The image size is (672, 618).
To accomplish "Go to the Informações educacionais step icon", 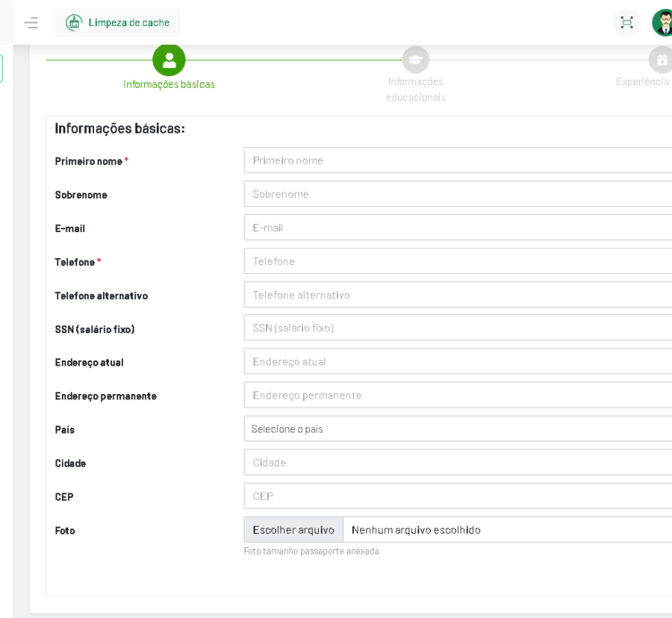I will click(415, 60).
